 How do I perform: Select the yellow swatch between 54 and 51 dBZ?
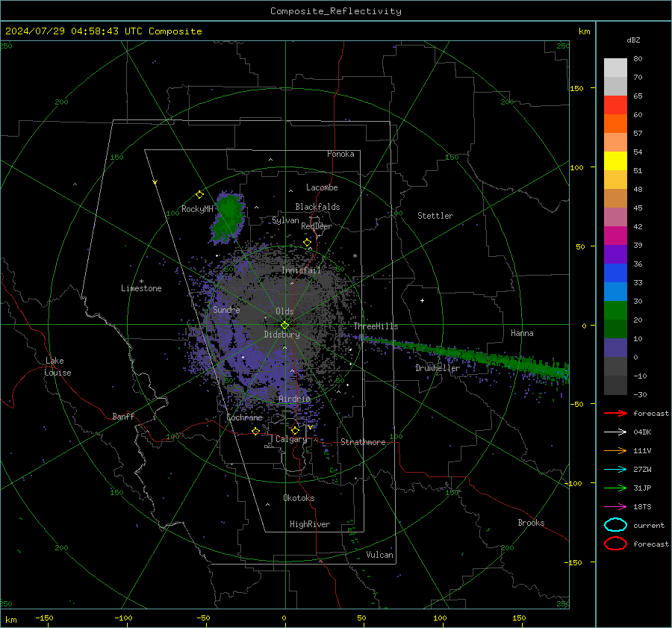tap(615, 161)
